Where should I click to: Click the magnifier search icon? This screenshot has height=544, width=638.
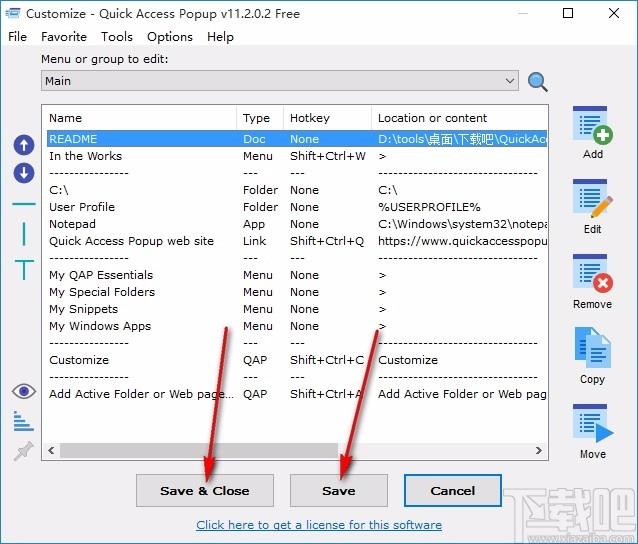537,82
